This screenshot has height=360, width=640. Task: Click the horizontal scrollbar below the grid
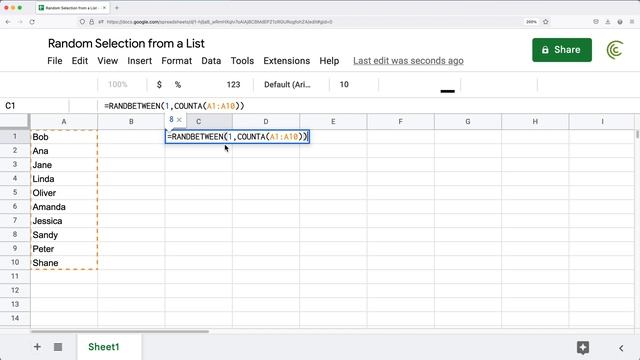point(120,331)
